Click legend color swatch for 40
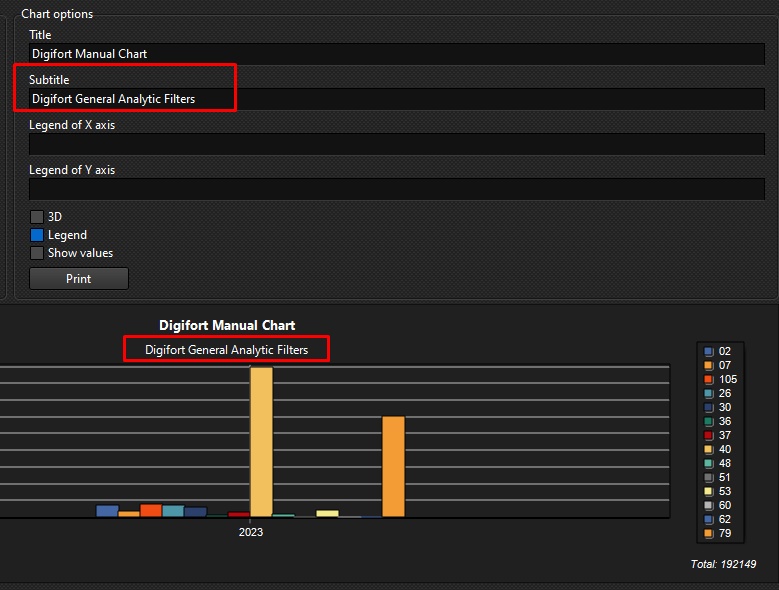Image resolution: width=779 pixels, height=590 pixels. 709,449
